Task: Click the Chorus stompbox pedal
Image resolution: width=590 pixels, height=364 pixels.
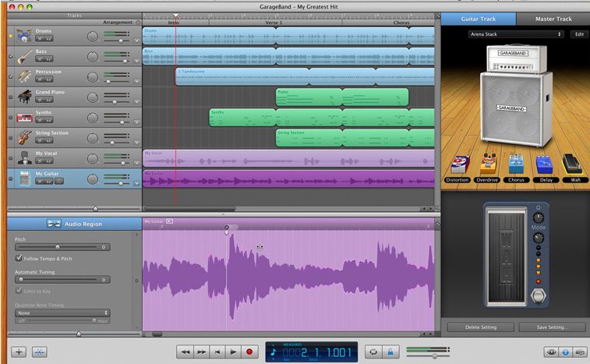Action: pos(516,164)
